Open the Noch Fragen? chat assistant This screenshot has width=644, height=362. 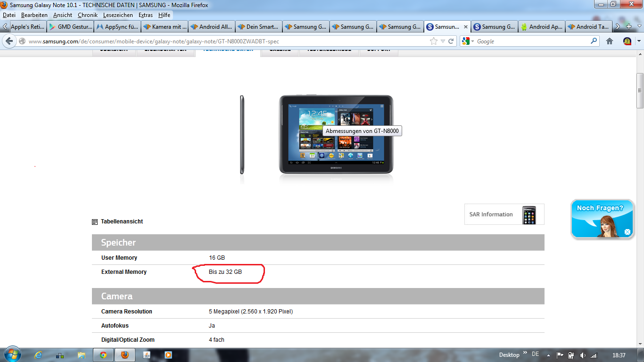point(603,219)
